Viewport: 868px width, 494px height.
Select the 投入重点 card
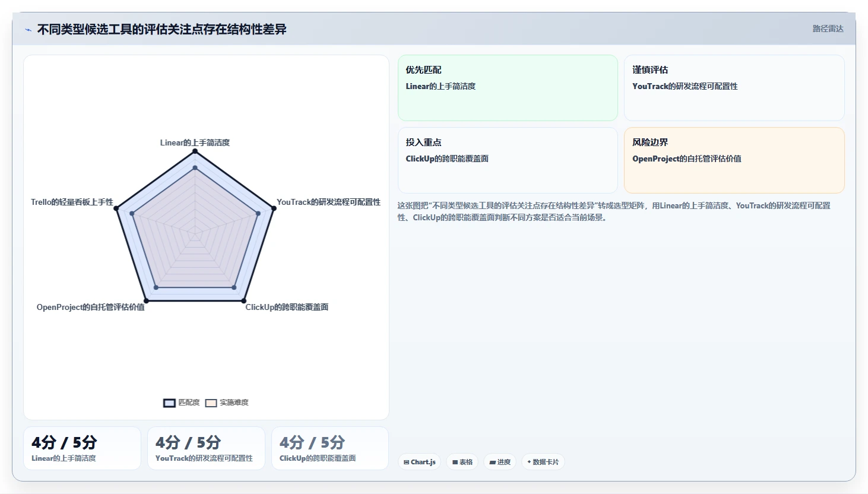click(508, 160)
